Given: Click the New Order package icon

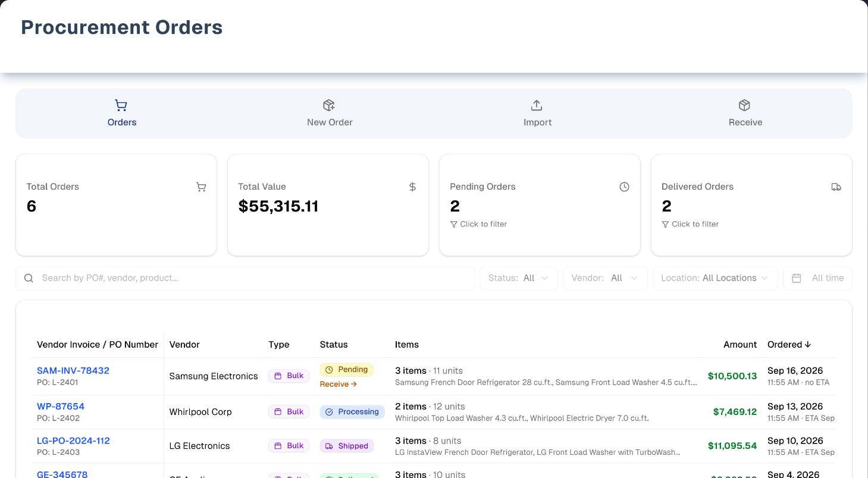Looking at the screenshot, I should [329, 105].
